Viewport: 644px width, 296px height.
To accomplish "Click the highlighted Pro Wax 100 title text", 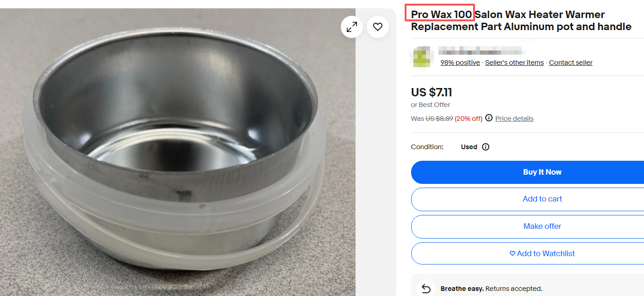I will 441,14.
